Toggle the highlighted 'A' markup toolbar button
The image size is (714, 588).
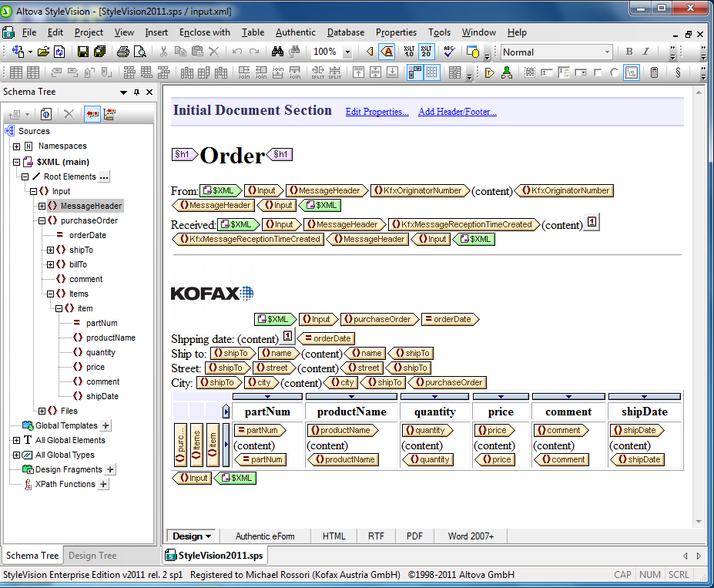387,52
